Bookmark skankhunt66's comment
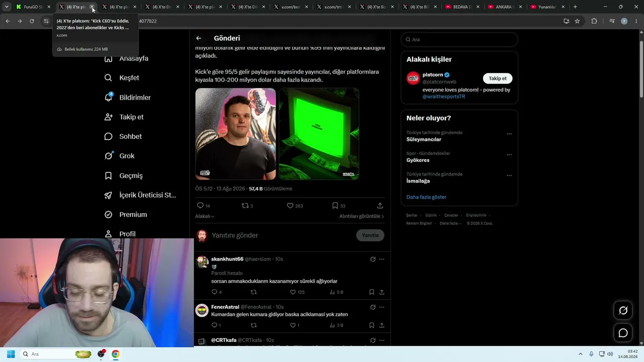Screen dimensions: 644x362 [x=372, y=292]
